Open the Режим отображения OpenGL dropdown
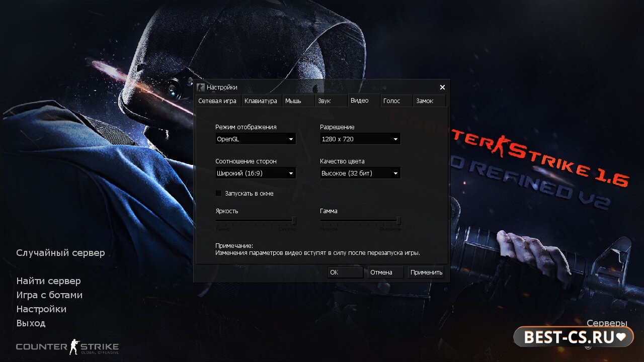Image resolution: width=644 pixels, height=362 pixels. [256, 139]
